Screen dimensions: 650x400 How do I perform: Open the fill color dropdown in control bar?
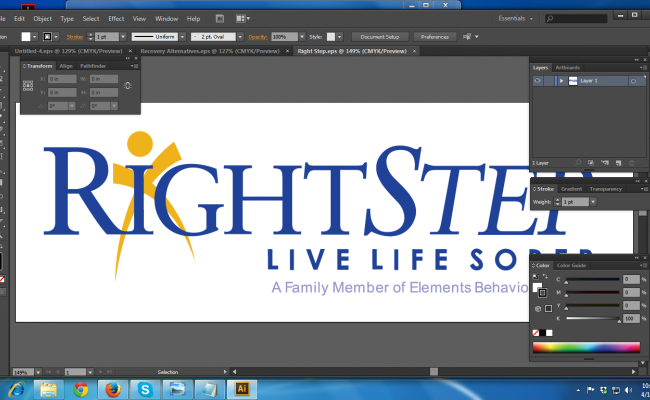35,37
